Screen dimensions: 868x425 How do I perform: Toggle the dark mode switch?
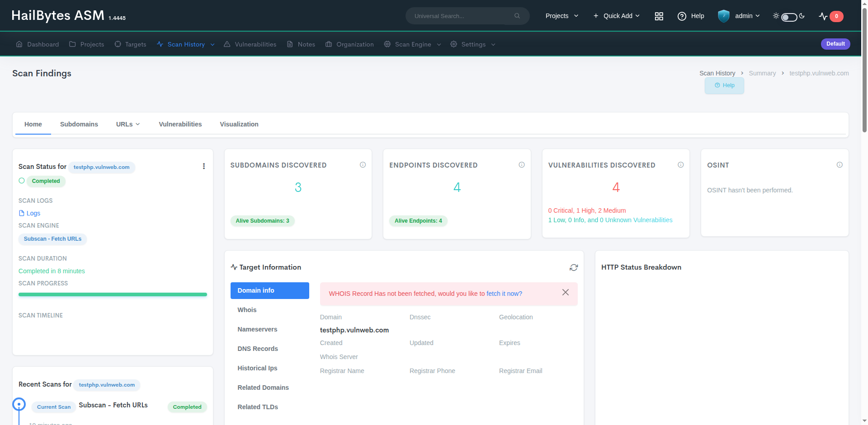click(789, 17)
